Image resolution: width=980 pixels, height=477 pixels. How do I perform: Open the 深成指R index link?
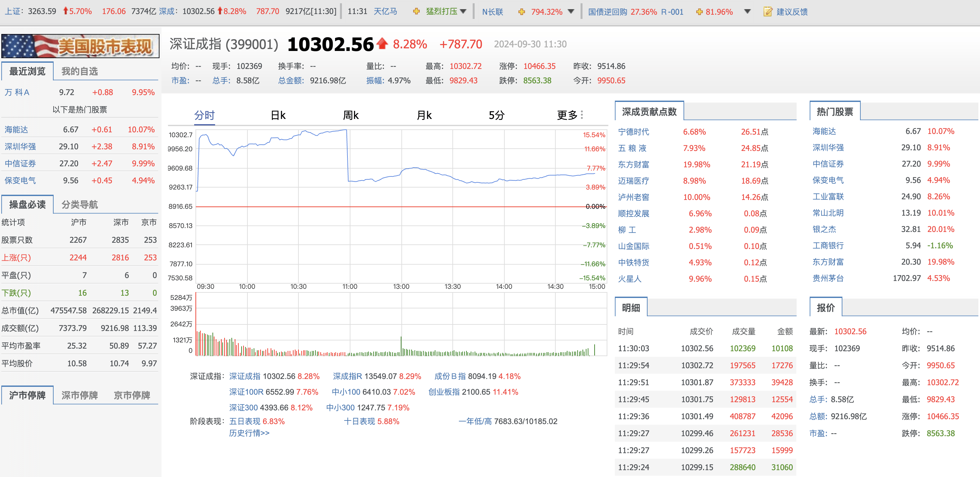coord(347,376)
